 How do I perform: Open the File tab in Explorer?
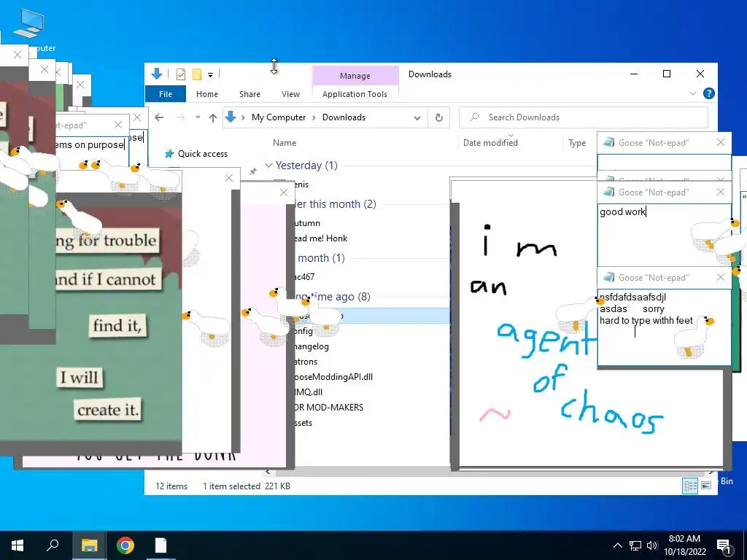pos(166,94)
